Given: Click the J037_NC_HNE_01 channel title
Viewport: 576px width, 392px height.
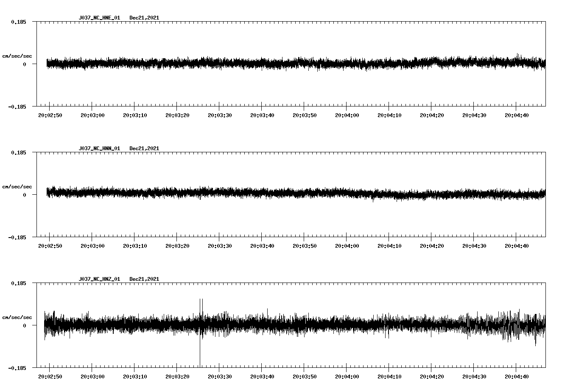Looking at the screenshot, I should tap(99, 18).
